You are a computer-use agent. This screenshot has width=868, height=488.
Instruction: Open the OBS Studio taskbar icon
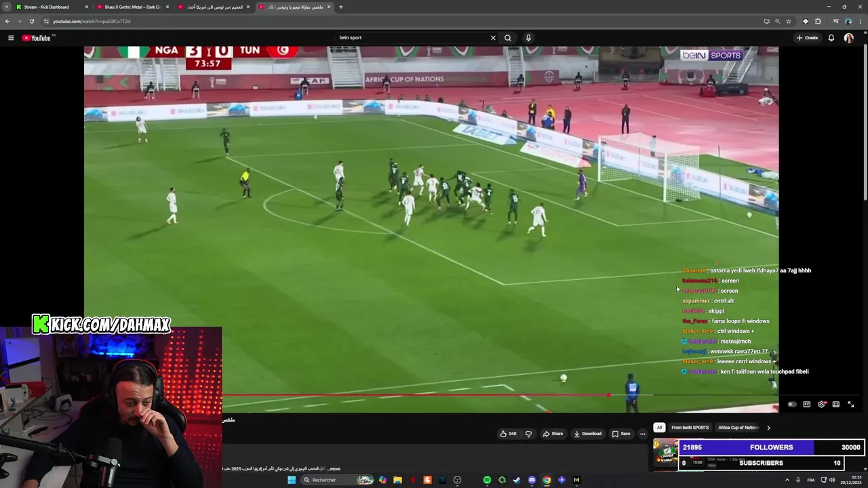coord(457,480)
